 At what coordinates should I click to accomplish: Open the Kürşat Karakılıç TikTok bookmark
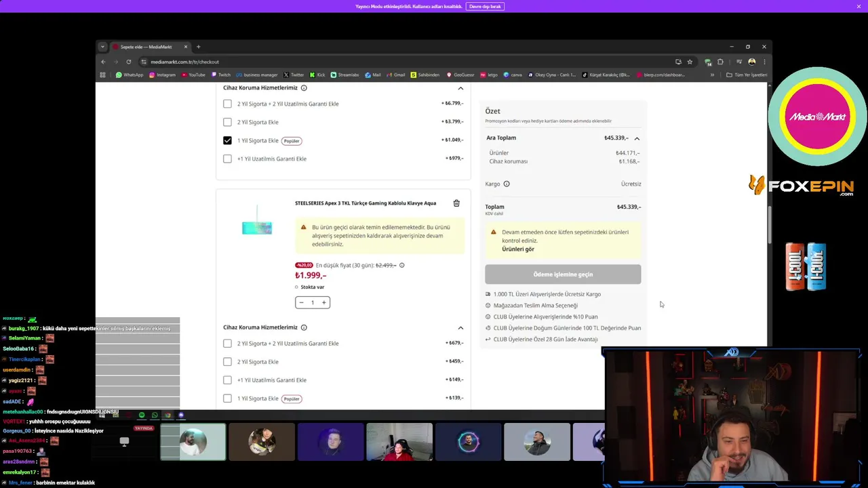click(x=606, y=75)
